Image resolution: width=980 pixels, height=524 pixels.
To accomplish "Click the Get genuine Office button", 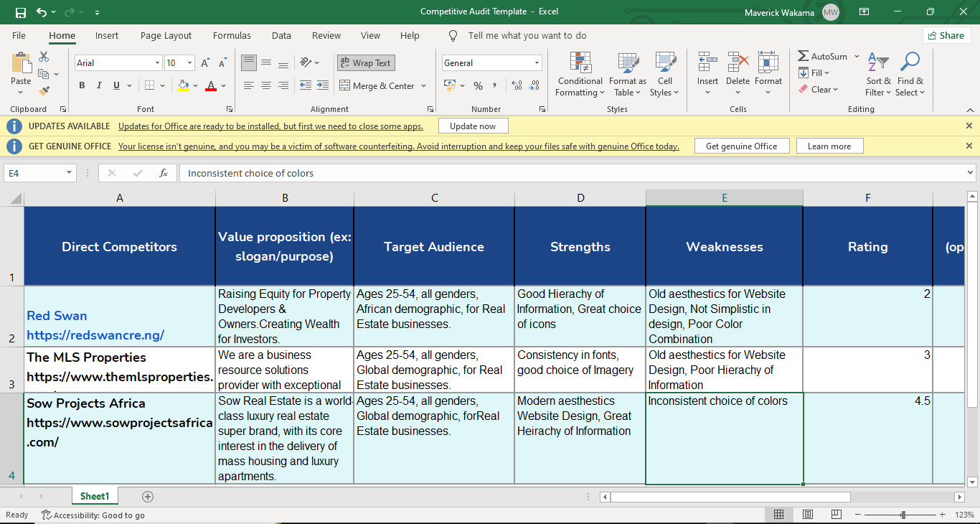I will click(741, 146).
